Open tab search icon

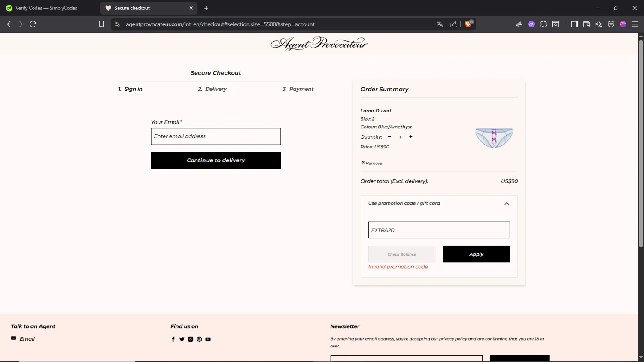pyautogui.click(x=556, y=24)
